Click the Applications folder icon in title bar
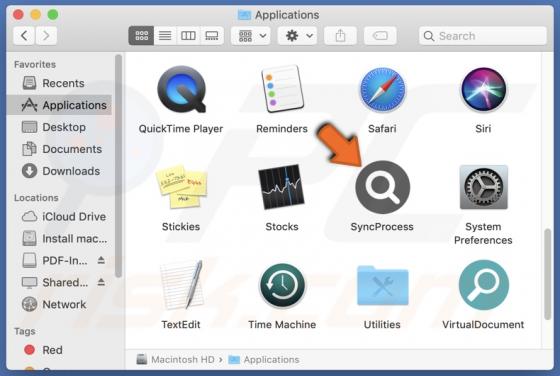Image resolution: width=560 pixels, height=376 pixels. click(x=244, y=15)
